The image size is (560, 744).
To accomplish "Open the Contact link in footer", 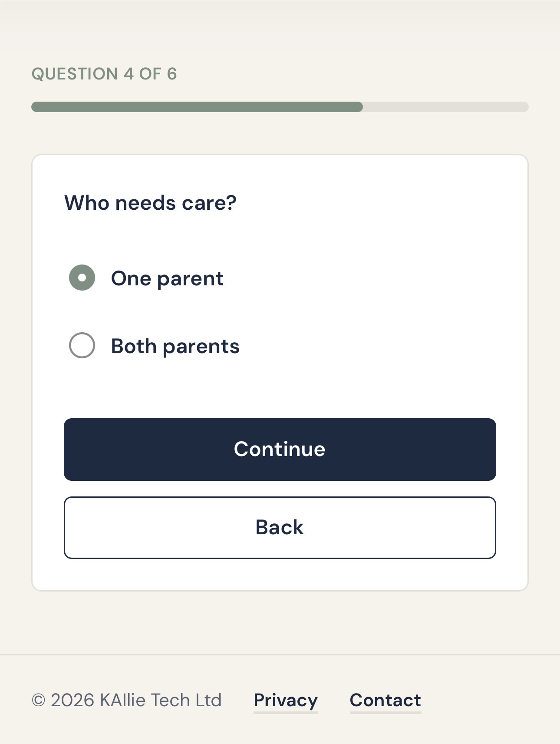I will coord(385,700).
